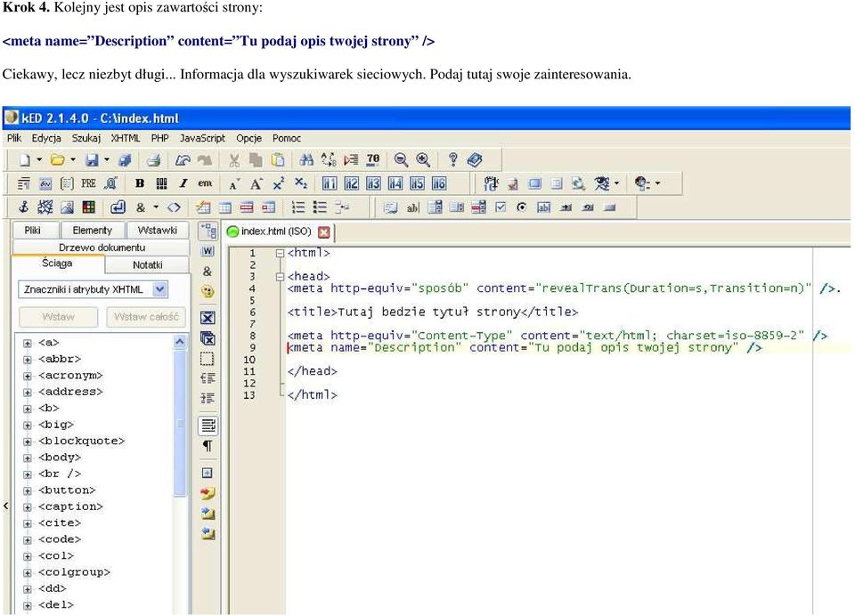
Task: Click the Wstaw całość button
Action: pyautogui.click(x=146, y=317)
